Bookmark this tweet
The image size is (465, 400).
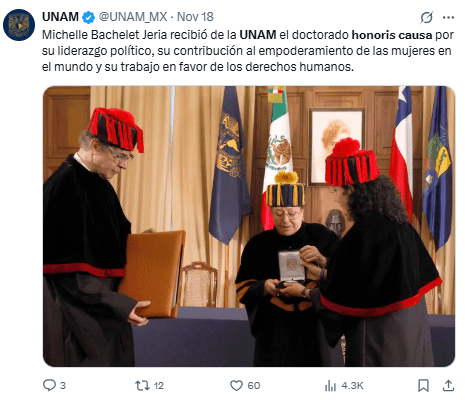click(x=423, y=386)
